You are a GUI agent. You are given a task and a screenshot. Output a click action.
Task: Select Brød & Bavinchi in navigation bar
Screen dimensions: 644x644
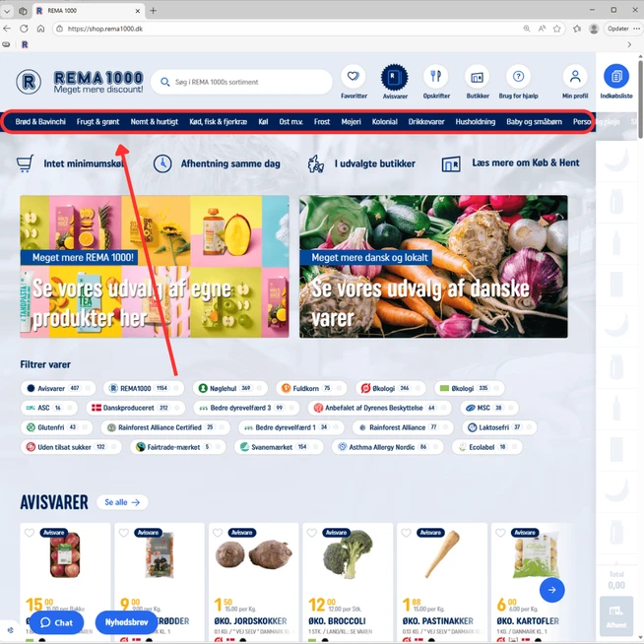tap(40, 122)
